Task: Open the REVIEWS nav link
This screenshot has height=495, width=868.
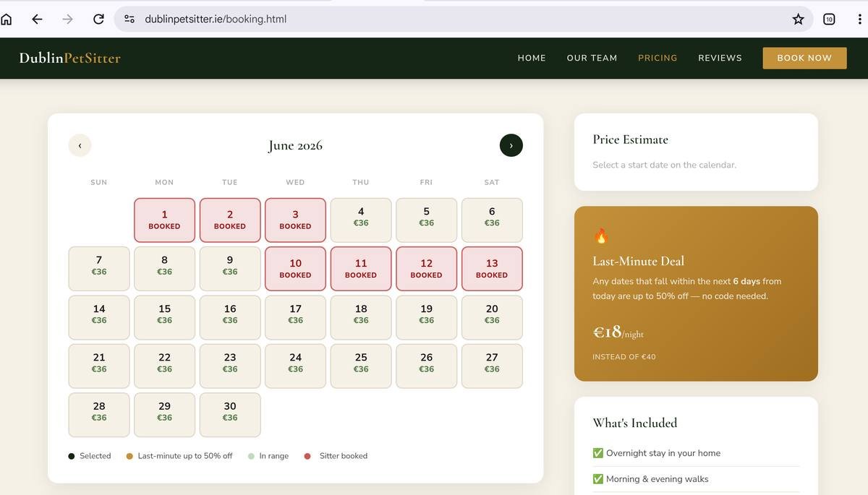Action: pos(720,58)
